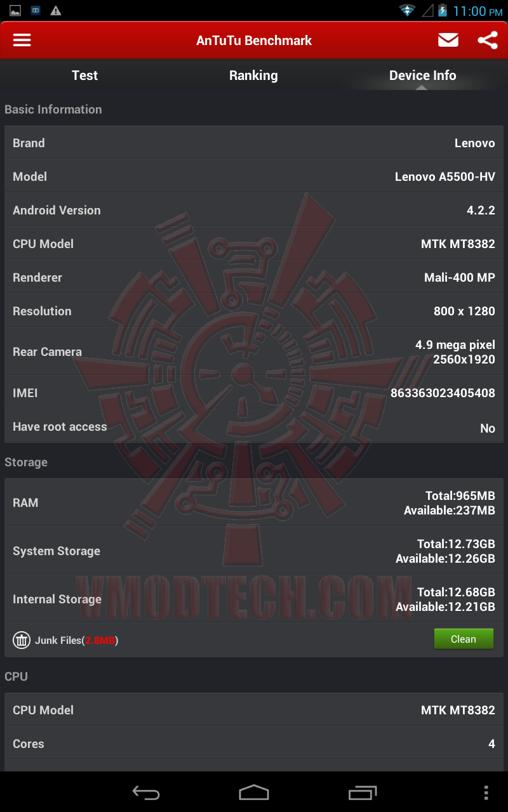Tap the Lenovo A5500-HV model row
Screen dimensions: 508x812
point(254,176)
